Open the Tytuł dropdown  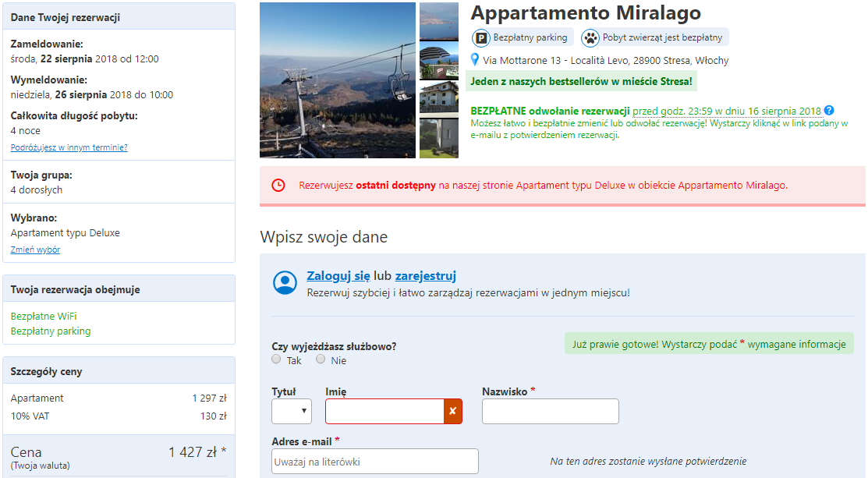292,411
